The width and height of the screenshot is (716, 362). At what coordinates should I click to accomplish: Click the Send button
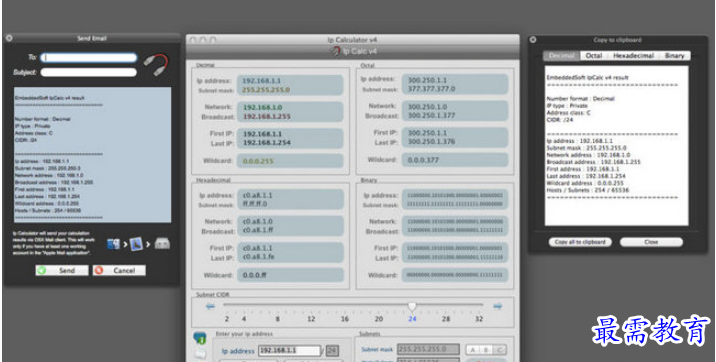pyautogui.click(x=62, y=270)
